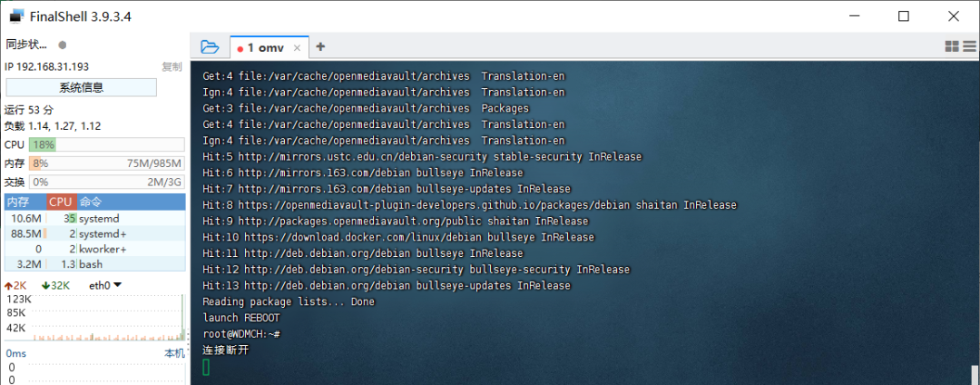Click the 系统信息 button
The width and height of the screenshot is (980, 385).
click(82, 87)
